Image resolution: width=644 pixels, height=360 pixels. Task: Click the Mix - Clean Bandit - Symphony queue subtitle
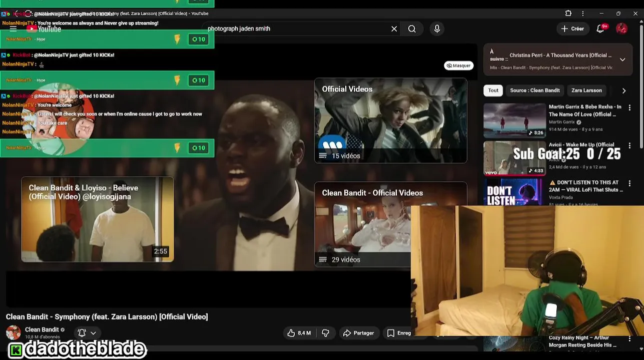coord(551,67)
